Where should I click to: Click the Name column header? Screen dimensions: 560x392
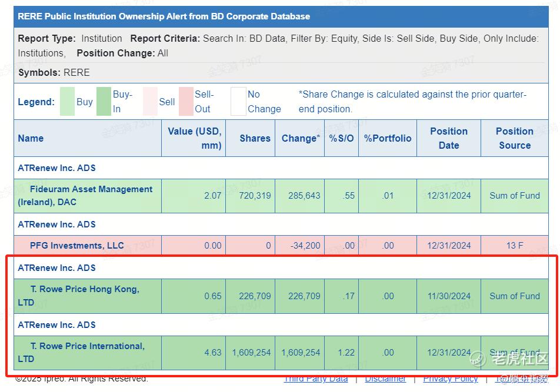coord(31,138)
